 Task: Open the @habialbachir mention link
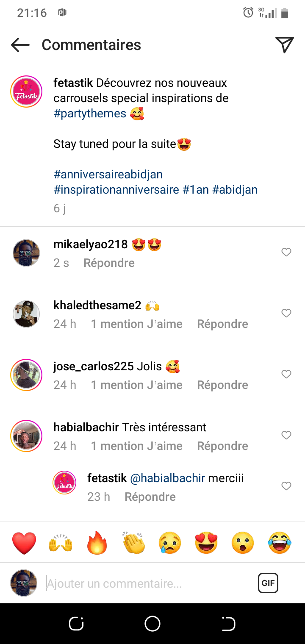(x=167, y=478)
